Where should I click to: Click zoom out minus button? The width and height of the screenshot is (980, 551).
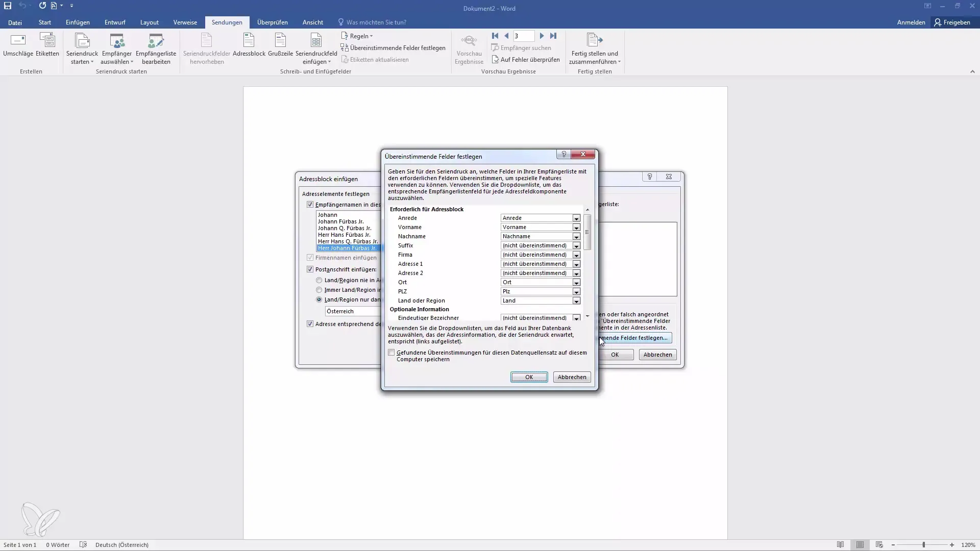pyautogui.click(x=893, y=545)
